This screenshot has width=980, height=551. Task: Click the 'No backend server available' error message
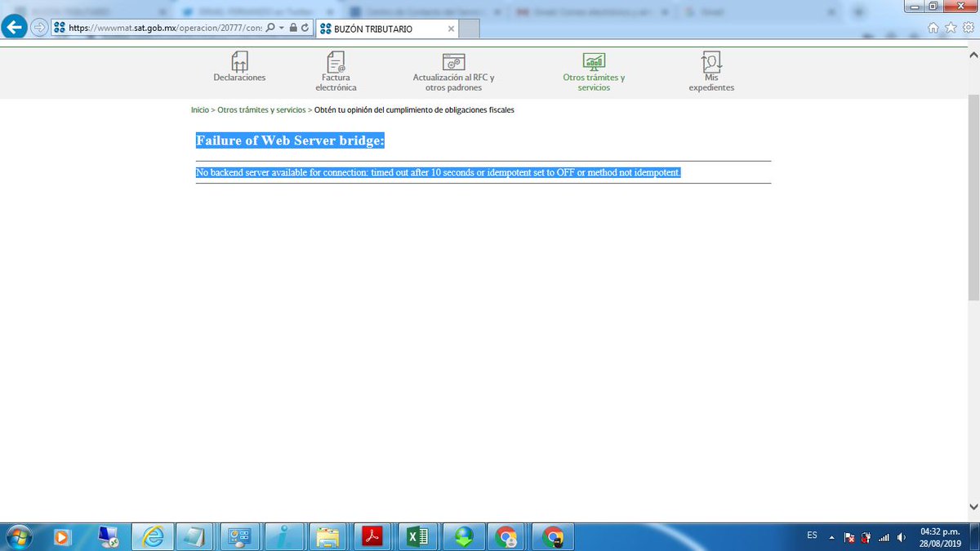(x=439, y=173)
